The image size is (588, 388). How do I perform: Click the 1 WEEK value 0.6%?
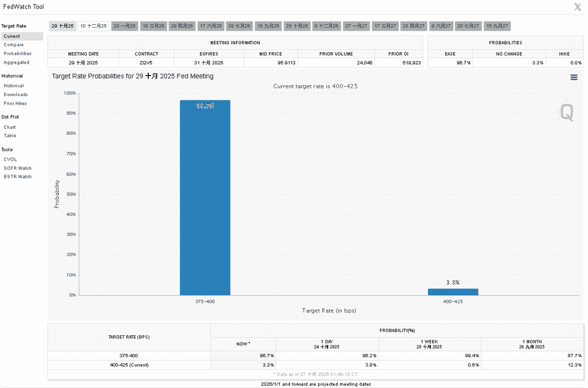point(473,365)
